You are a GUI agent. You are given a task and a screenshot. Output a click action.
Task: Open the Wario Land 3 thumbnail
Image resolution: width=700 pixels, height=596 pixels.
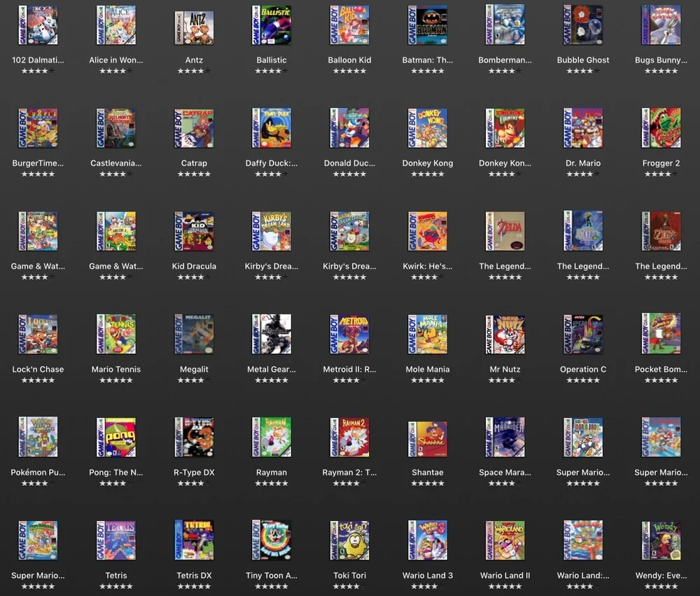click(x=427, y=540)
